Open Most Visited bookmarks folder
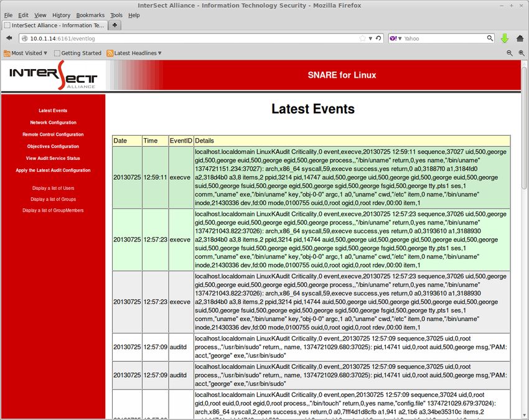Viewport: 529px width, 420px height. (26, 53)
